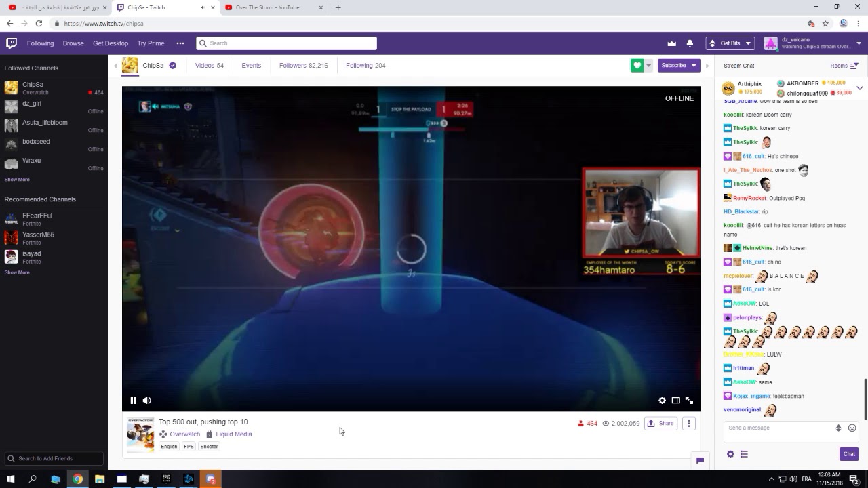The image size is (868, 488).
Task: Open the Bits cheer icon in chat box
Action: coord(838,428)
